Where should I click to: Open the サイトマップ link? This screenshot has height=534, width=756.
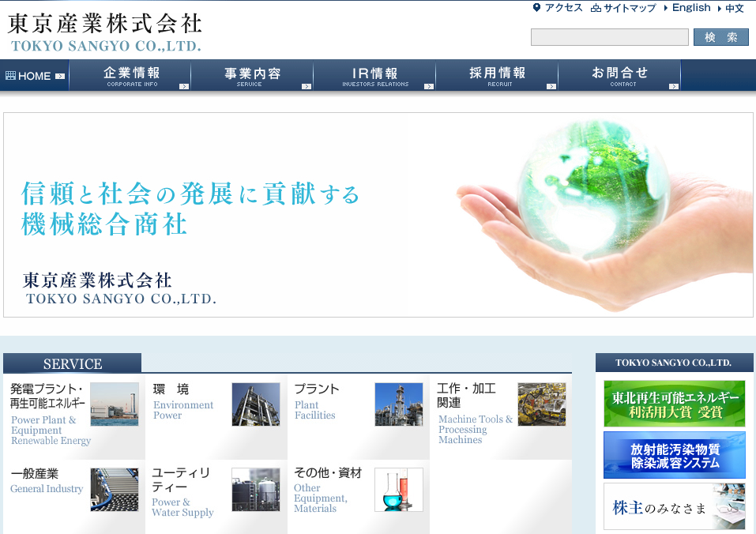[x=630, y=8]
